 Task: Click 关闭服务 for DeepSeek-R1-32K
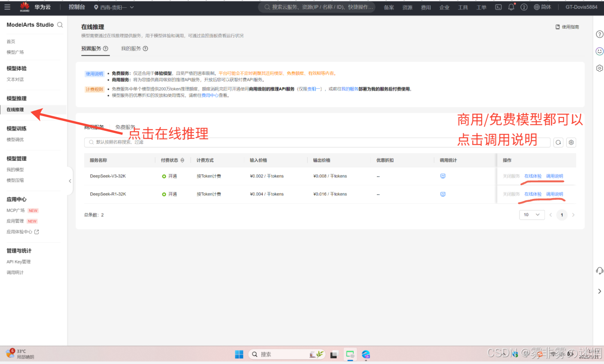511,194
